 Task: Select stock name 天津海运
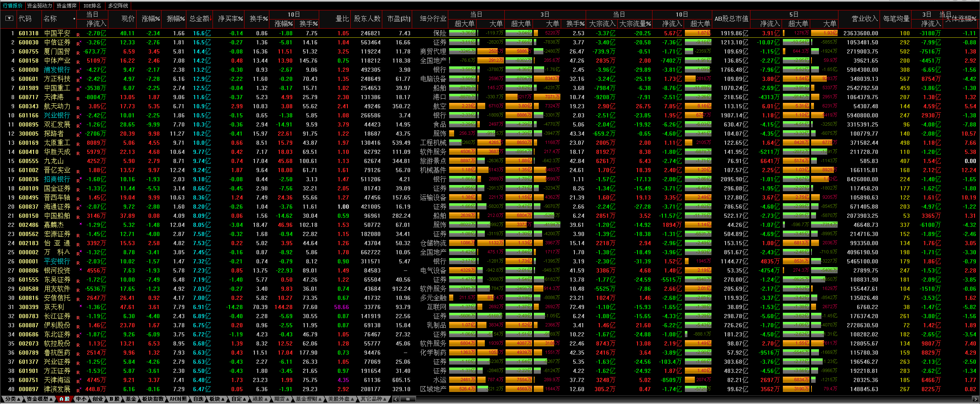click(x=57, y=380)
